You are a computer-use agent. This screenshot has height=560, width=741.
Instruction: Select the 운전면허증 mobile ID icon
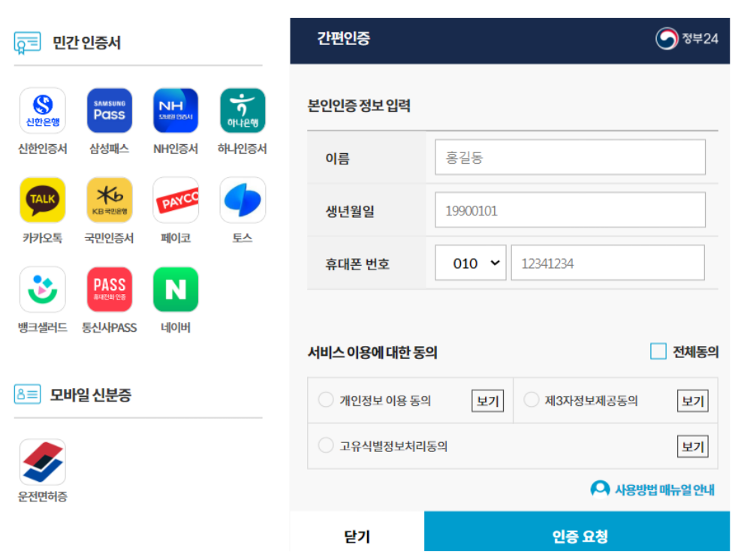coord(43,462)
